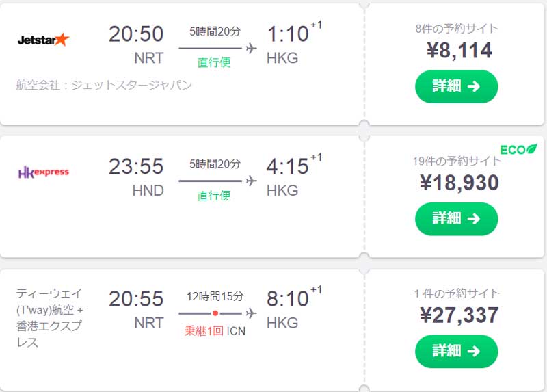This screenshot has height=392, width=547.
Task: Click the HK Express airline logo
Action: pyautogui.click(x=44, y=172)
